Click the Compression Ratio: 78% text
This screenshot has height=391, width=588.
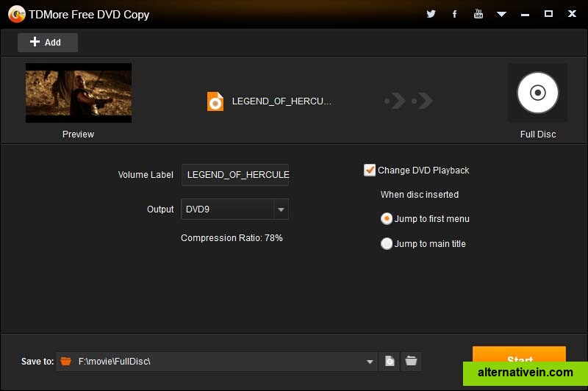coord(232,238)
